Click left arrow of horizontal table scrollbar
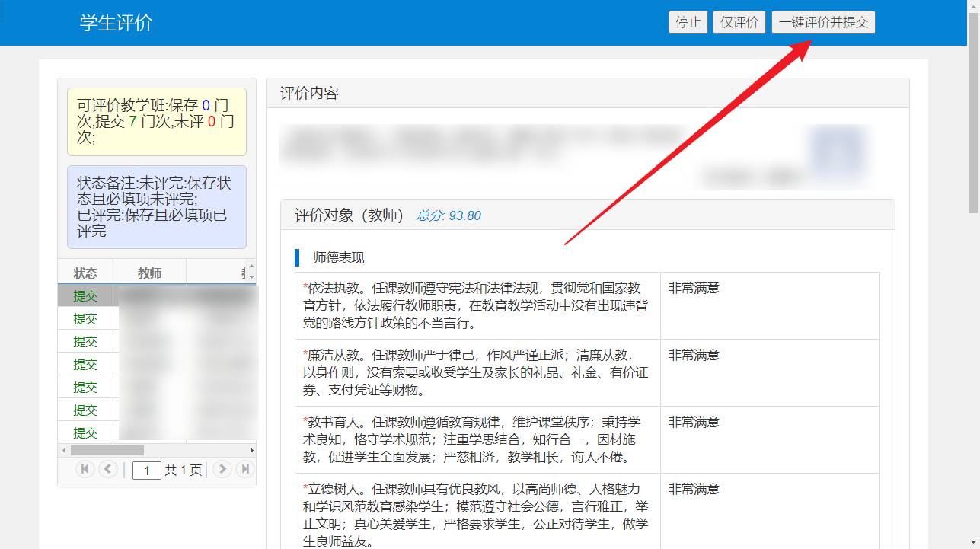Viewport: 980px width, 549px height. (x=62, y=450)
